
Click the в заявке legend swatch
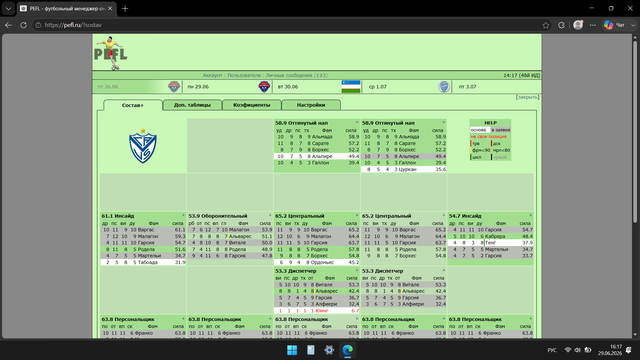coord(501,130)
